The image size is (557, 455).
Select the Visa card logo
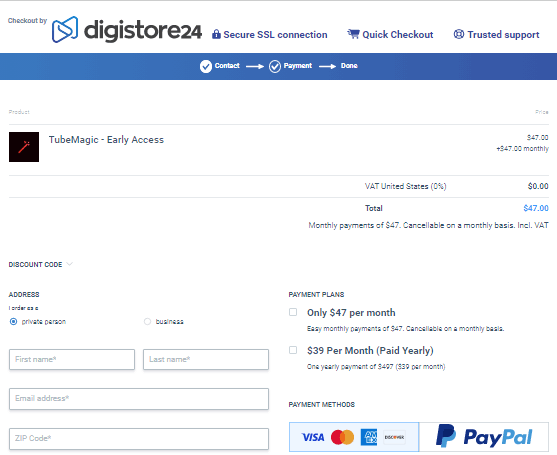coord(313,437)
